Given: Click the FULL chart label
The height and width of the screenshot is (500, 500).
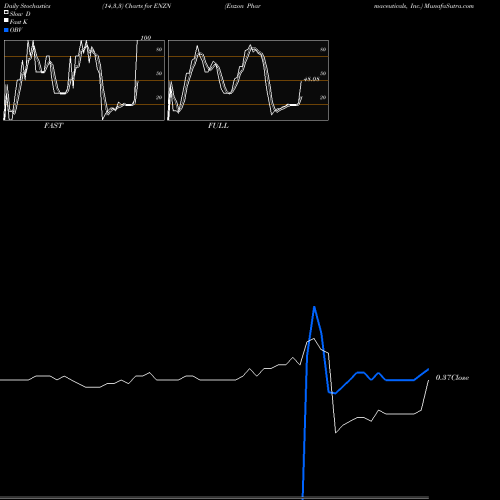Looking at the screenshot, I should pos(218,126).
